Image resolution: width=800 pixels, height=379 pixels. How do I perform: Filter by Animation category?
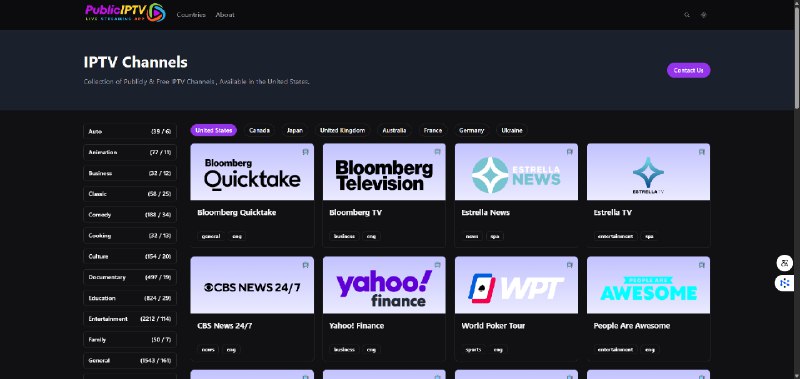pyautogui.click(x=130, y=153)
